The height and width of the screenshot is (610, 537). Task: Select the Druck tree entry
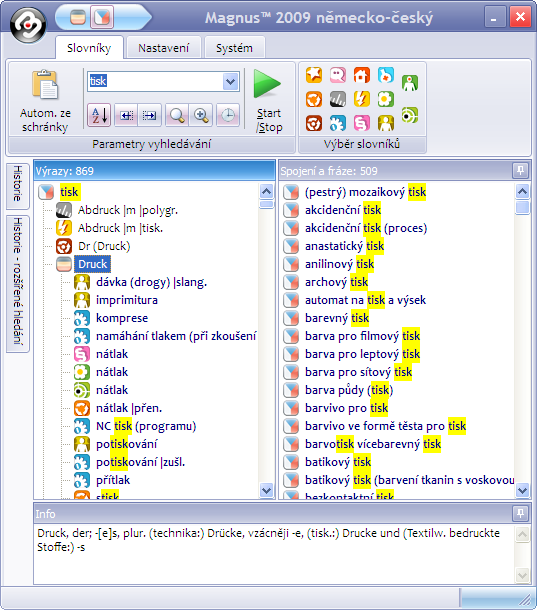click(93, 264)
